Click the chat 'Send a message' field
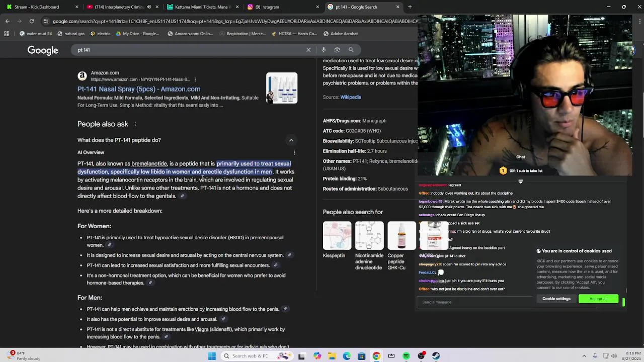 tap(475, 302)
